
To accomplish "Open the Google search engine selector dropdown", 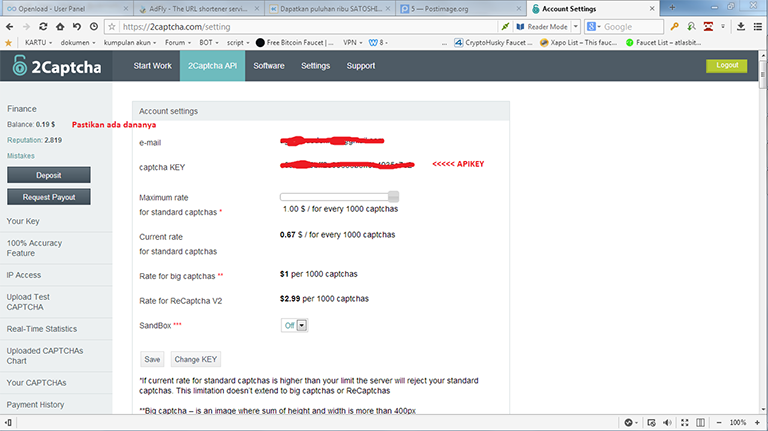I will click(594, 26).
